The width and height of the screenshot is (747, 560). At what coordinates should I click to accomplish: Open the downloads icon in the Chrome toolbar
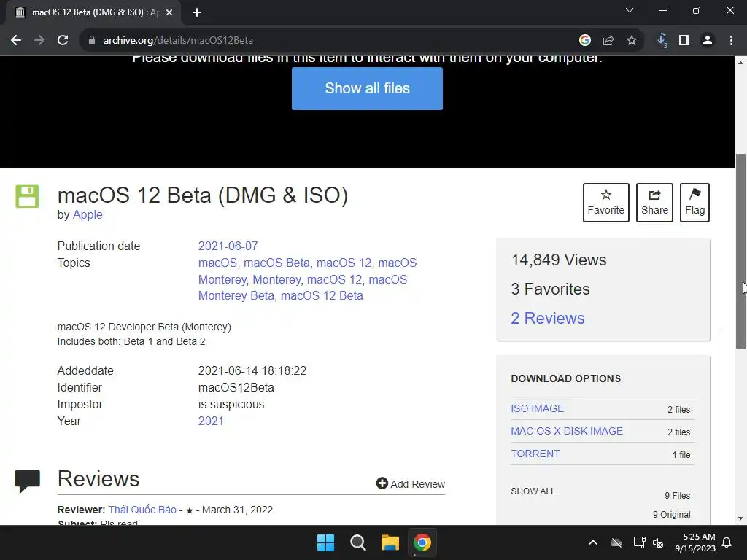coord(662,41)
